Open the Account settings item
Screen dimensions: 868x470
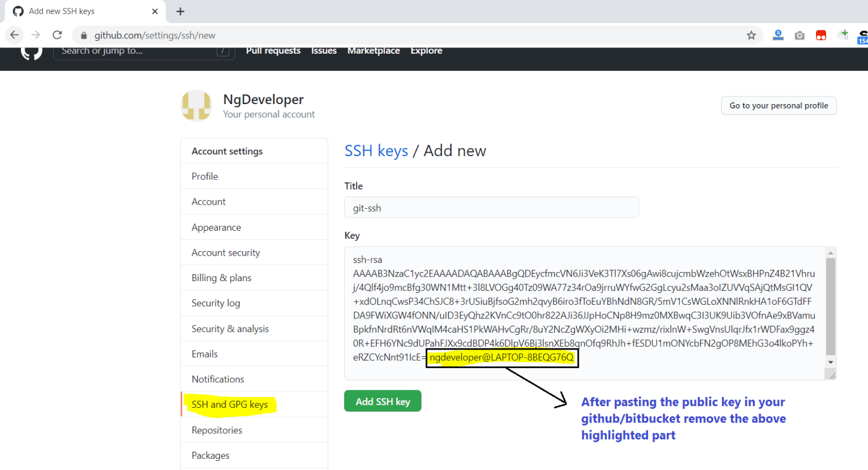254,202
